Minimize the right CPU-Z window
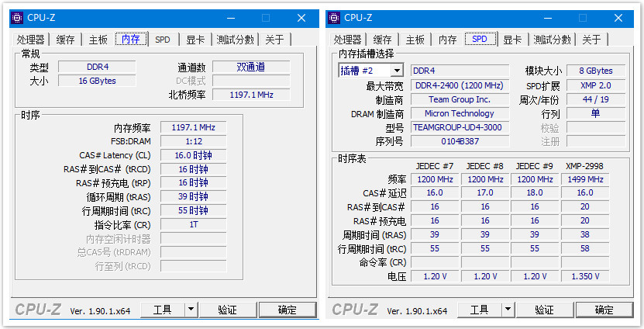The height and width of the screenshot is (329, 644). click(549, 18)
